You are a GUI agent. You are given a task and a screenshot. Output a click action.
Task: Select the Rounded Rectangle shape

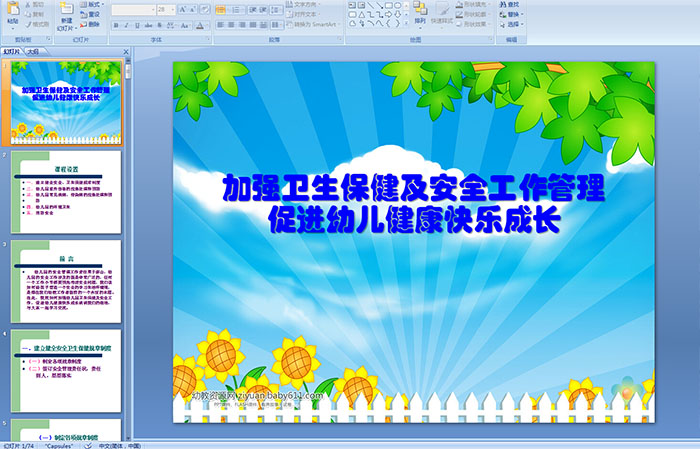(x=353, y=15)
